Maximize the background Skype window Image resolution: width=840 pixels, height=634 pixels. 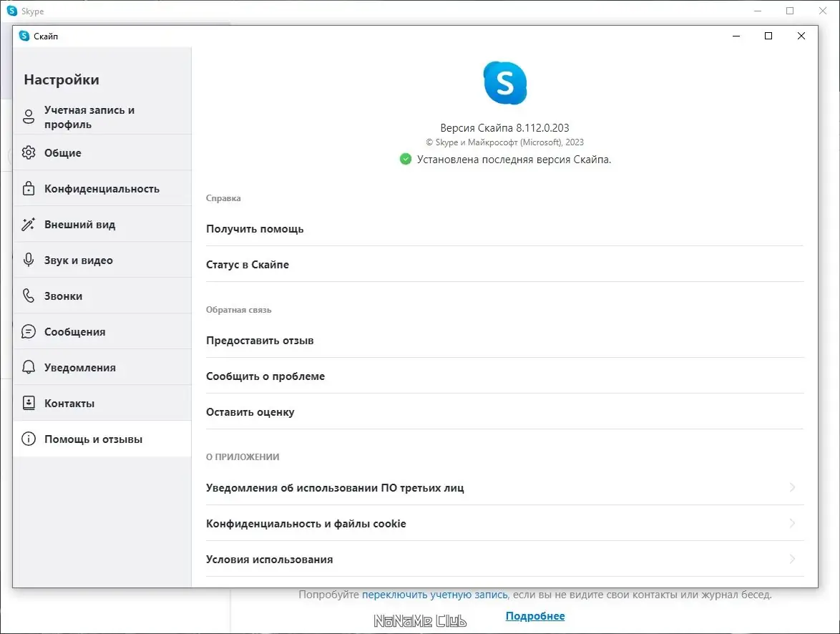coord(790,11)
